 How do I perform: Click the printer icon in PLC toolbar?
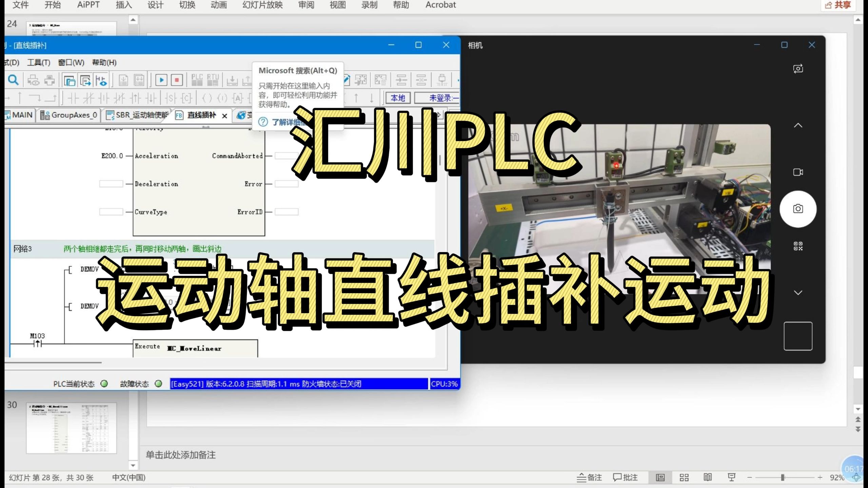50,80
